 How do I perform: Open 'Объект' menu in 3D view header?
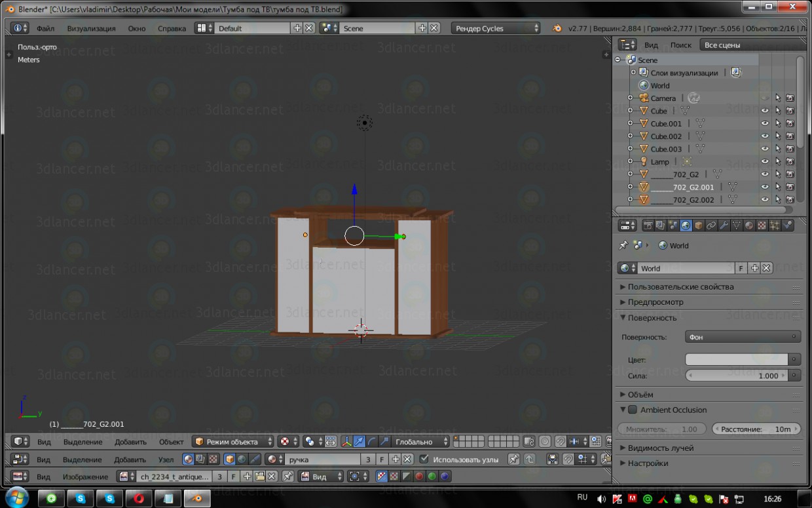pos(172,442)
